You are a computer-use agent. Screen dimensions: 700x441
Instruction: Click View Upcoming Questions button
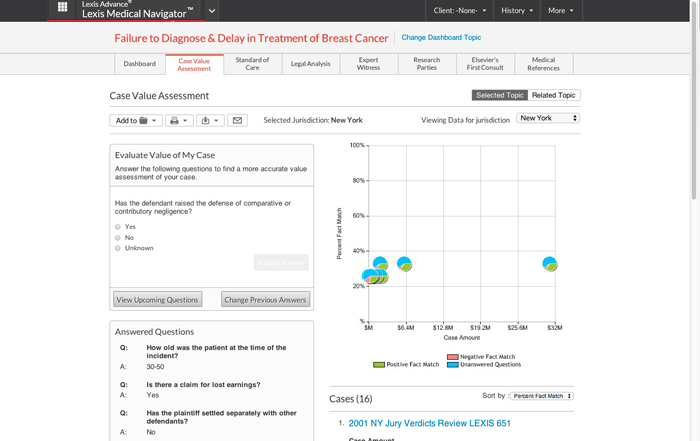tap(157, 300)
